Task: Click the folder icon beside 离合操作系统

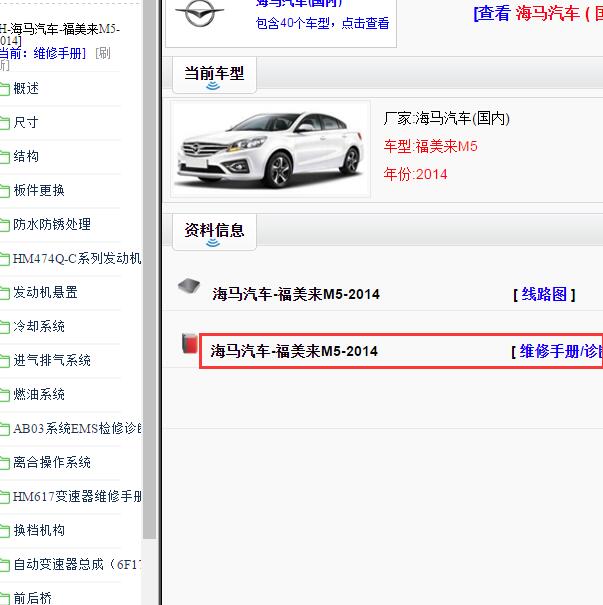Action: coord(5,463)
